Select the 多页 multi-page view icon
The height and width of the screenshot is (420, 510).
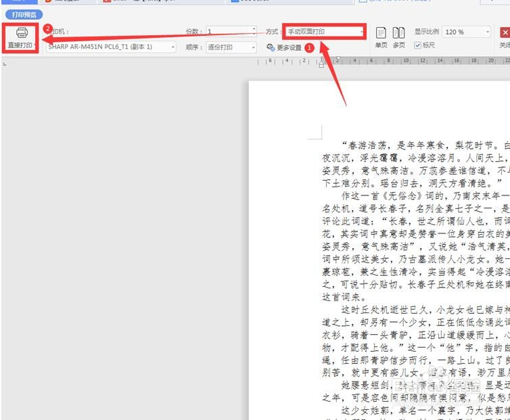coord(398,33)
